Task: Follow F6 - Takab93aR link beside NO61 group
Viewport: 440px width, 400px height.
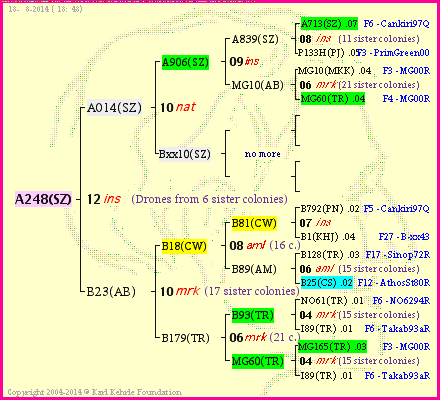Action: [397, 329]
